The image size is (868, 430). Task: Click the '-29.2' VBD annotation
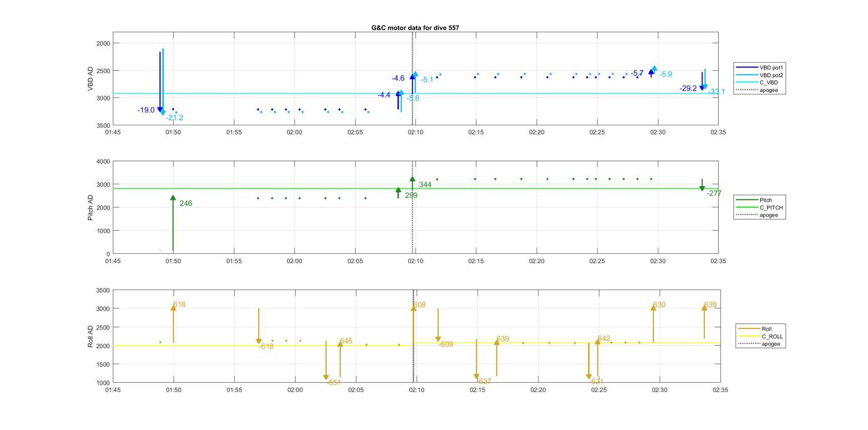tap(688, 88)
